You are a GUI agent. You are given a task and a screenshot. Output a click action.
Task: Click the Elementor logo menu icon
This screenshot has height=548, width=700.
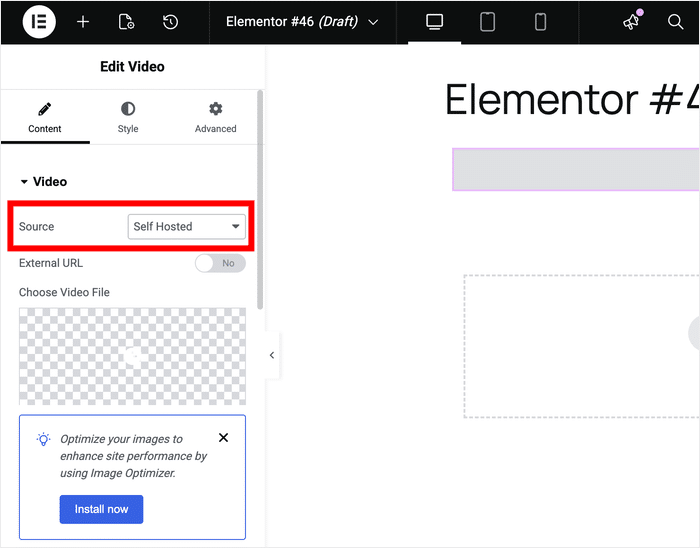39,21
